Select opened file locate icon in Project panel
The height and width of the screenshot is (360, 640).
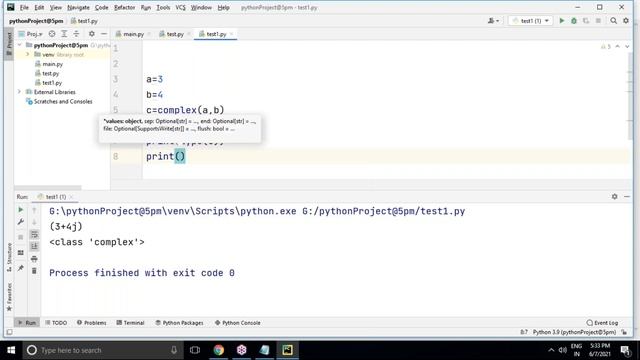[52, 34]
